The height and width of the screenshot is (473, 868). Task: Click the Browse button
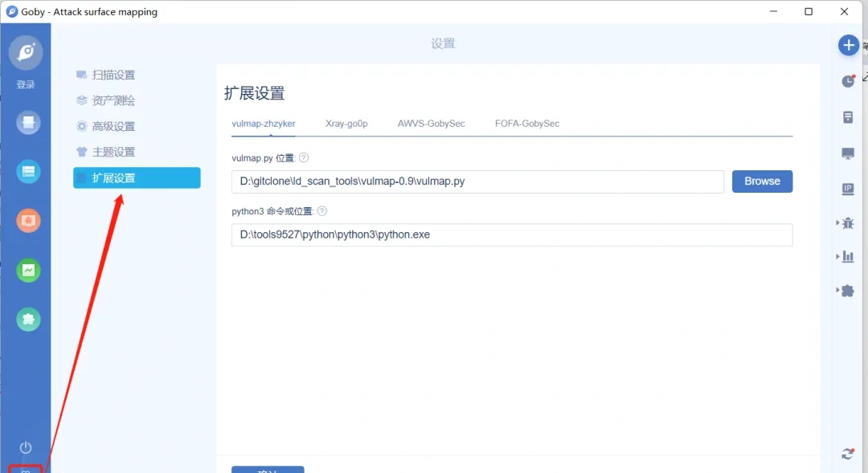click(762, 181)
